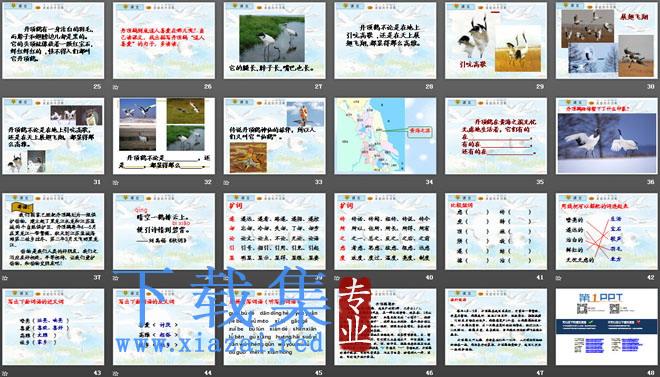
Task: Select slide 48 with the 第1PPT logo
Action: (607, 327)
